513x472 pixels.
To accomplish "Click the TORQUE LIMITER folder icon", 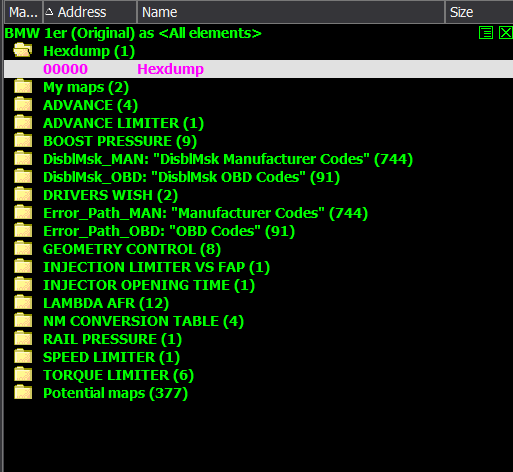I will pyautogui.click(x=23, y=374).
